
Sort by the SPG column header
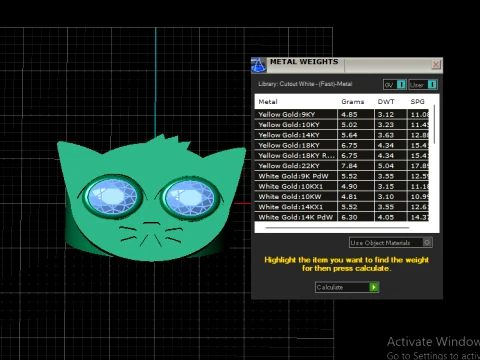pyautogui.click(x=417, y=102)
